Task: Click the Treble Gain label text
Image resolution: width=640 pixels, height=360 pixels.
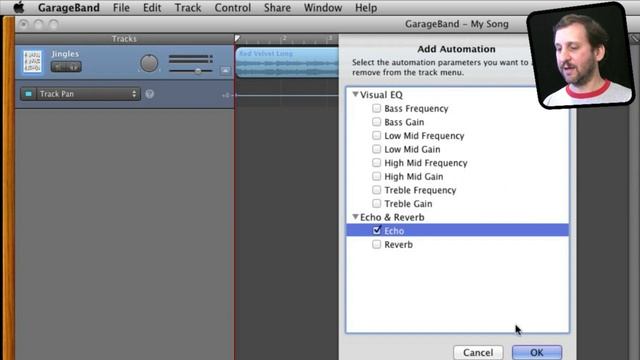Action: point(408,204)
